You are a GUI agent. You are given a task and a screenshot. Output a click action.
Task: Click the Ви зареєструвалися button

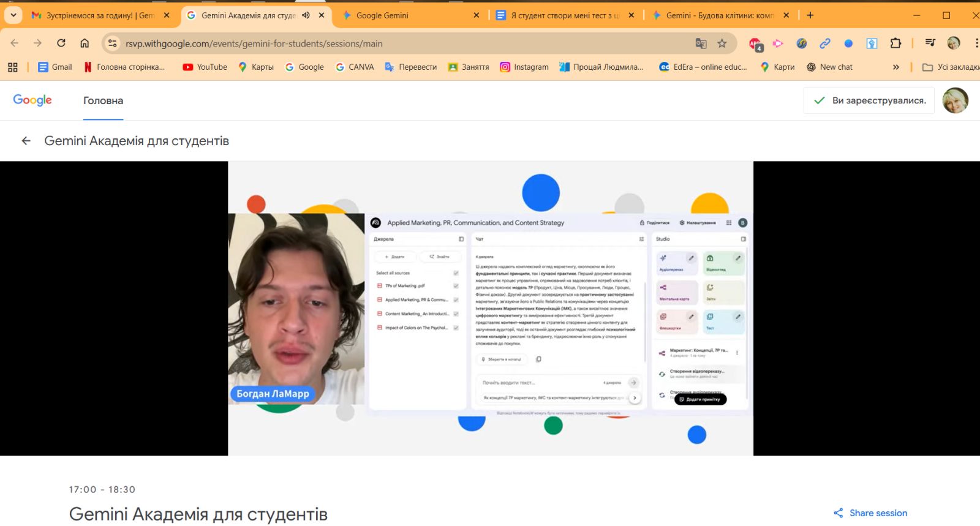pyautogui.click(x=869, y=100)
